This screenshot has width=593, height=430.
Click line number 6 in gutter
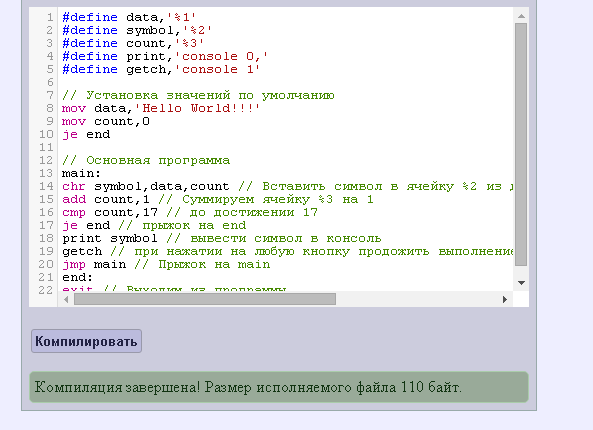click(50, 82)
